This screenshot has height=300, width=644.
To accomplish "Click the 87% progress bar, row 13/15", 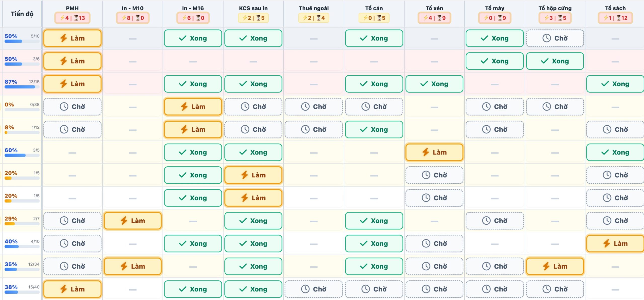I will coord(22,87).
